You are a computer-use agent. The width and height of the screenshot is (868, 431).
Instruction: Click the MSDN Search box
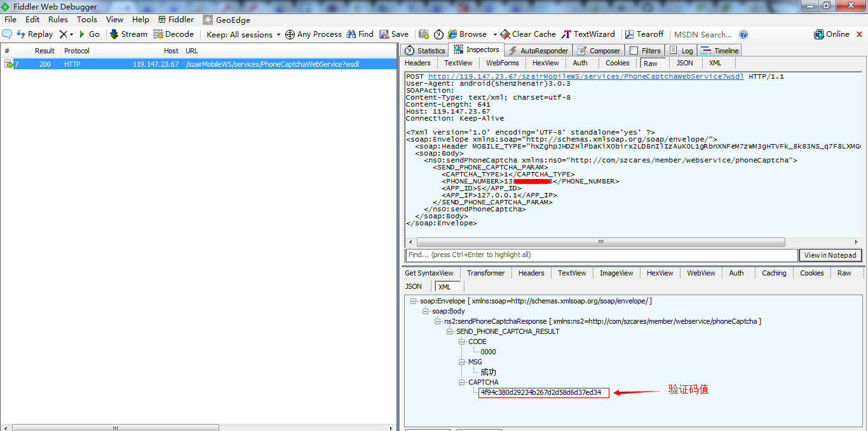[x=703, y=35]
